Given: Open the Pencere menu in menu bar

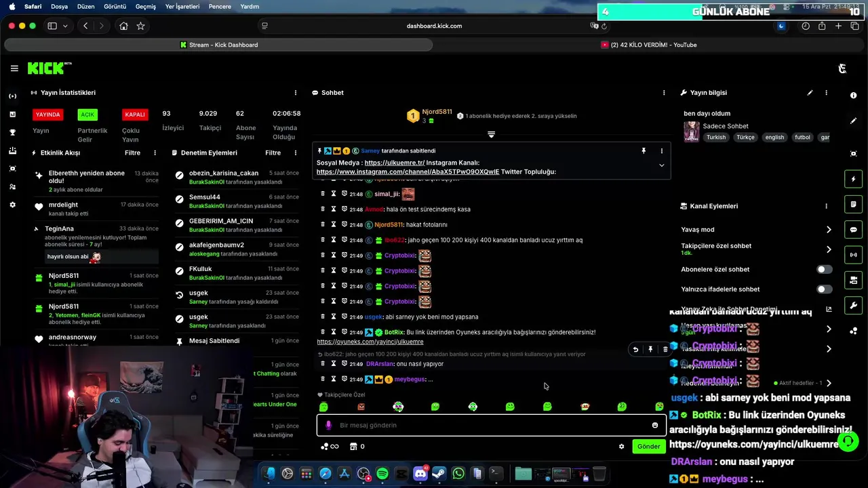Looking at the screenshot, I should click(x=219, y=6).
